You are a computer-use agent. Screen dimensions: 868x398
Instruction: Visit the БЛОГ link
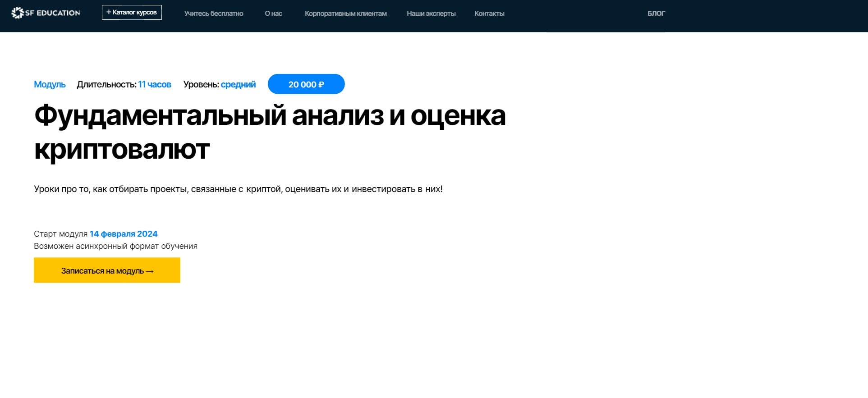tap(656, 14)
